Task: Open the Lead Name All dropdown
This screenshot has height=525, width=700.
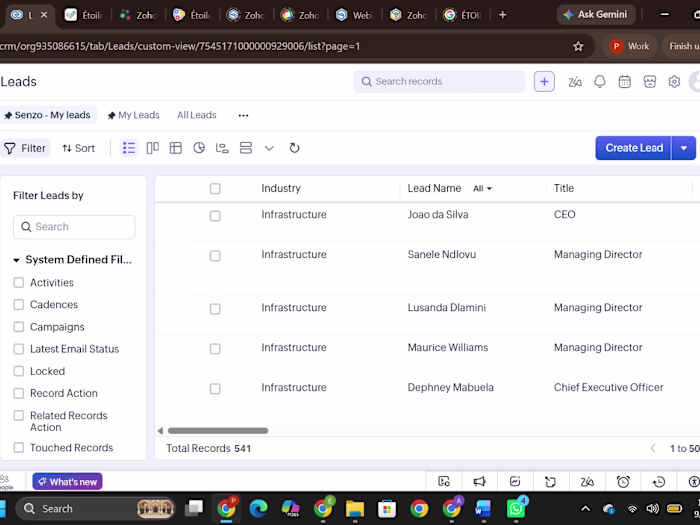Action: click(482, 188)
